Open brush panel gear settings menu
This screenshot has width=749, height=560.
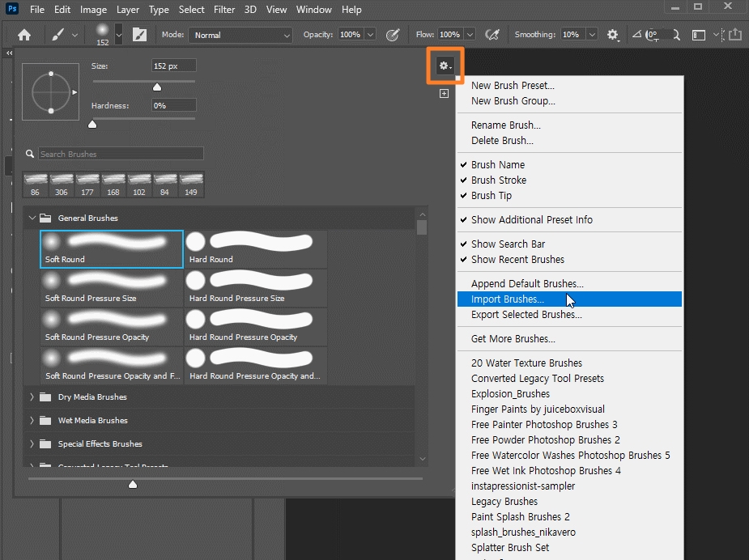445,66
